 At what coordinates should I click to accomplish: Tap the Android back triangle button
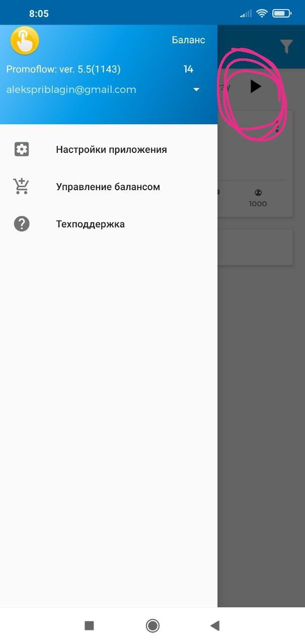tap(215, 625)
